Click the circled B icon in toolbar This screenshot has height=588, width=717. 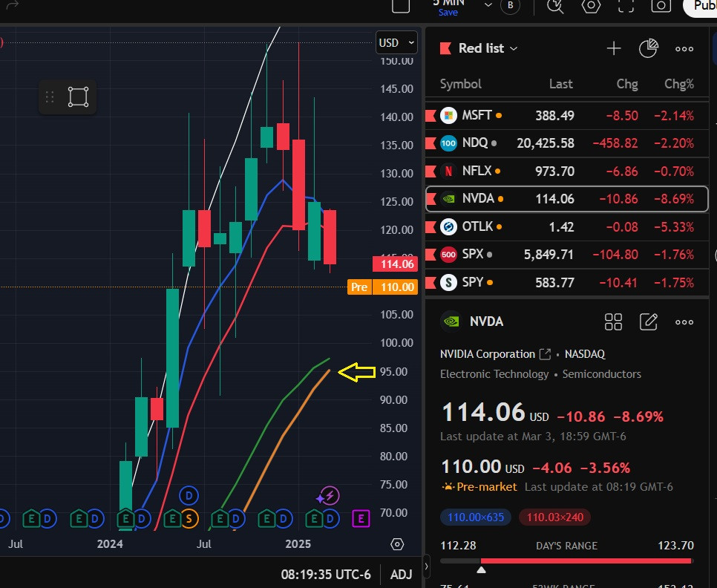pyautogui.click(x=511, y=5)
